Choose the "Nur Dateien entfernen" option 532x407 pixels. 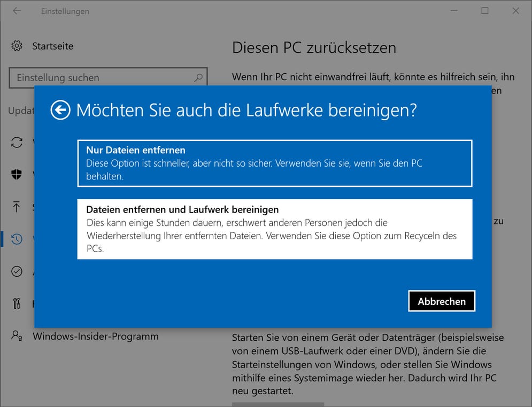pyautogui.click(x=274, y=163)
